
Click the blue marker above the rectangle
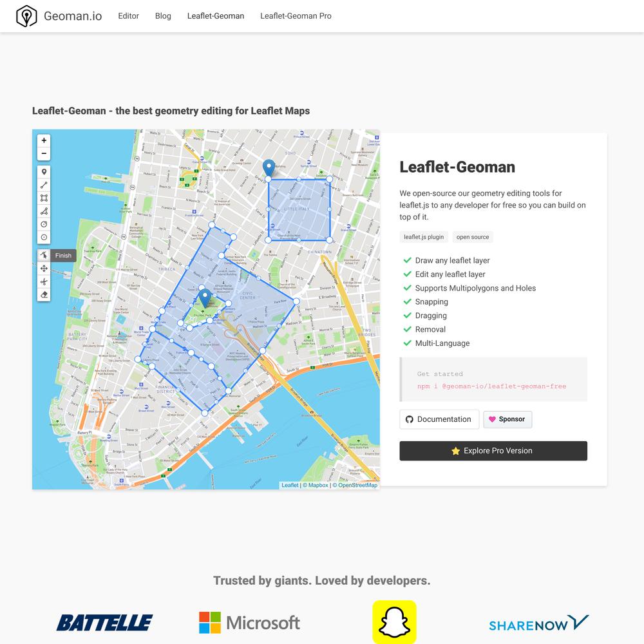click(x=269, y=168)
